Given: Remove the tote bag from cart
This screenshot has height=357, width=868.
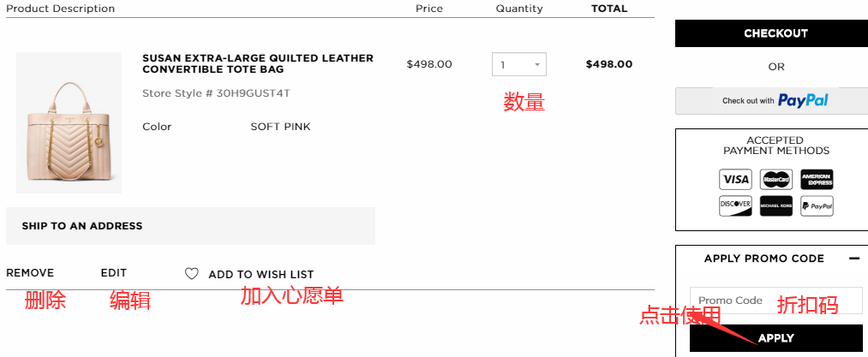Looking at the screenshot, I should 30,273.
